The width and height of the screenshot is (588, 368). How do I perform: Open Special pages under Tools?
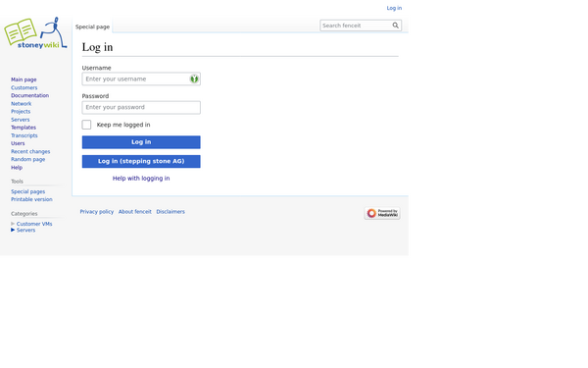pyautogui.click(x=27, y=191)
